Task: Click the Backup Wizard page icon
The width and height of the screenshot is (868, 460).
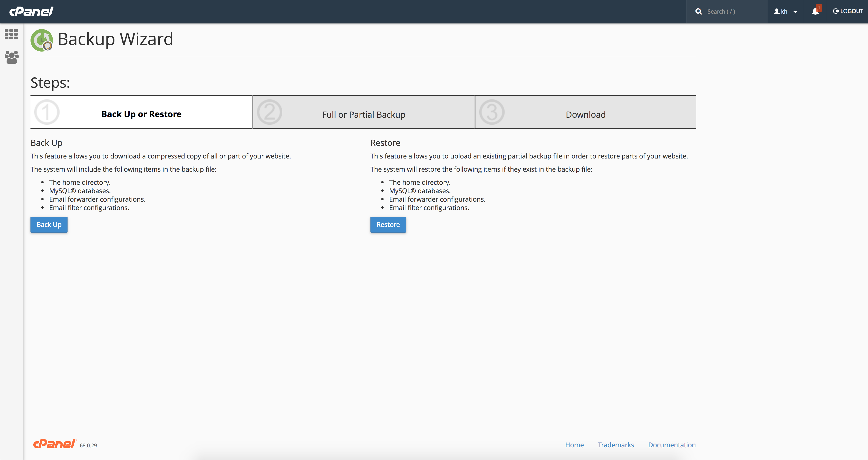Action: [x=42, y=40]
